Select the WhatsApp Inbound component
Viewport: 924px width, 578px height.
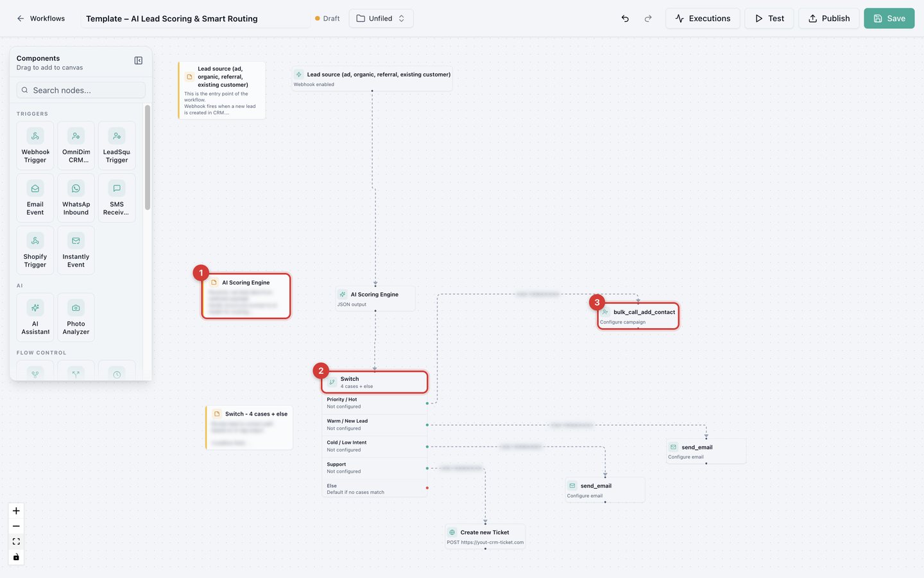tap(76, 198)
